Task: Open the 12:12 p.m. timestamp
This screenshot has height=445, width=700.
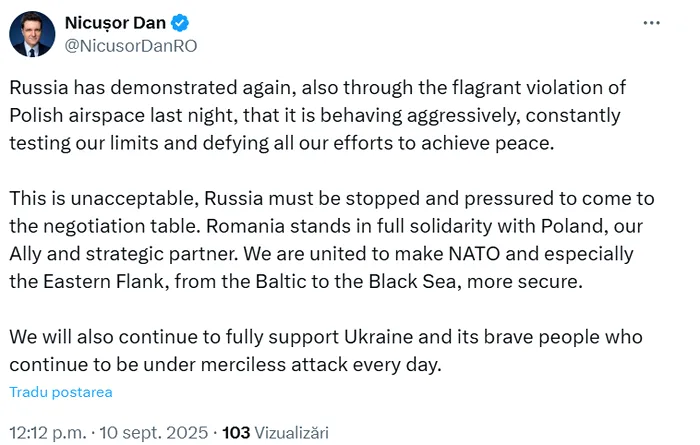Action: pyautogui.click(x=48, y=433)
